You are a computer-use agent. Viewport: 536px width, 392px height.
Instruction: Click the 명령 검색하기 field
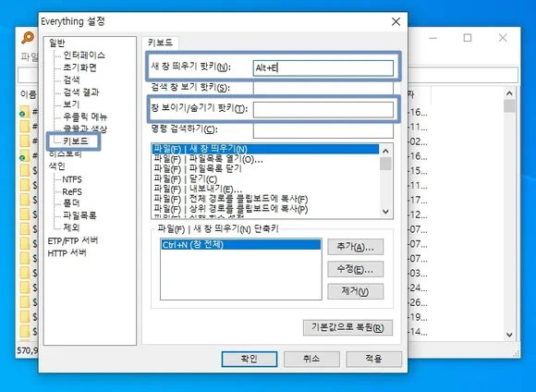pyautogui.click(x=323, y=130)
